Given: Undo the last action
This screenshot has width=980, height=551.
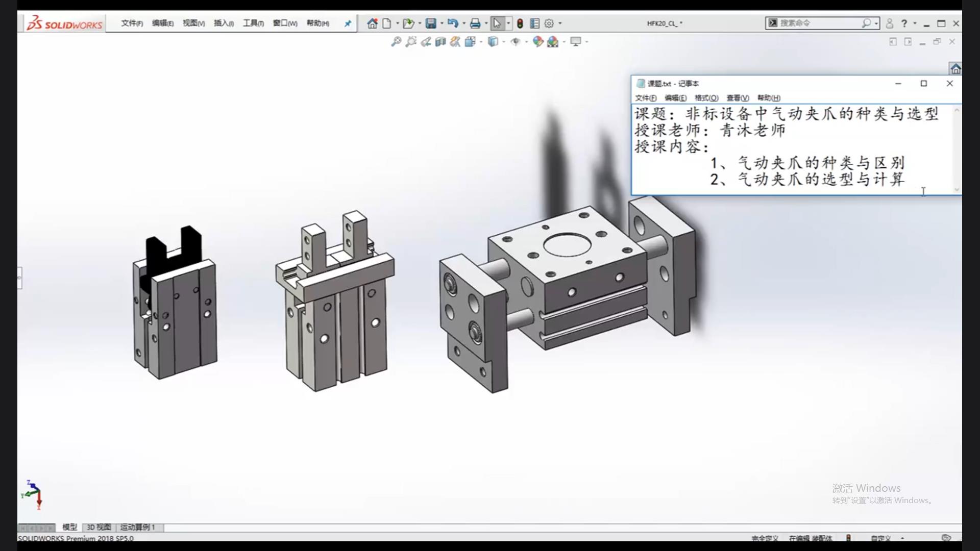Looking at the screenshot, I should tap(453, 23).
